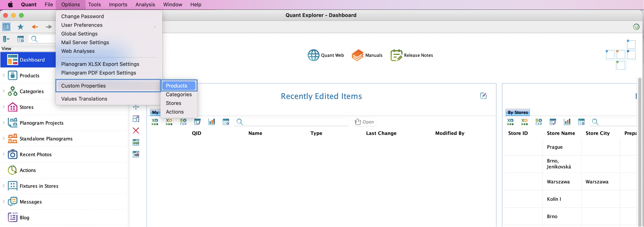Export to Excel in By Stores panel
Viewport: 644px width, 227px height.
point(510,122)
